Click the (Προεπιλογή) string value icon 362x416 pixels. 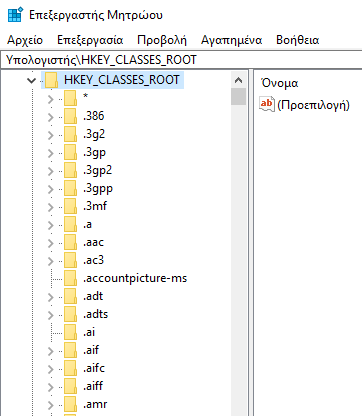point(267,104)
